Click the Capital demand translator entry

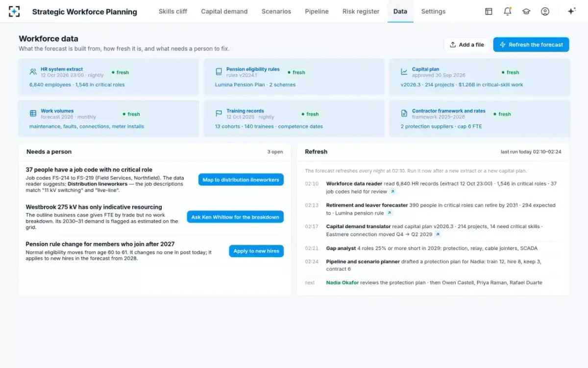433,231
